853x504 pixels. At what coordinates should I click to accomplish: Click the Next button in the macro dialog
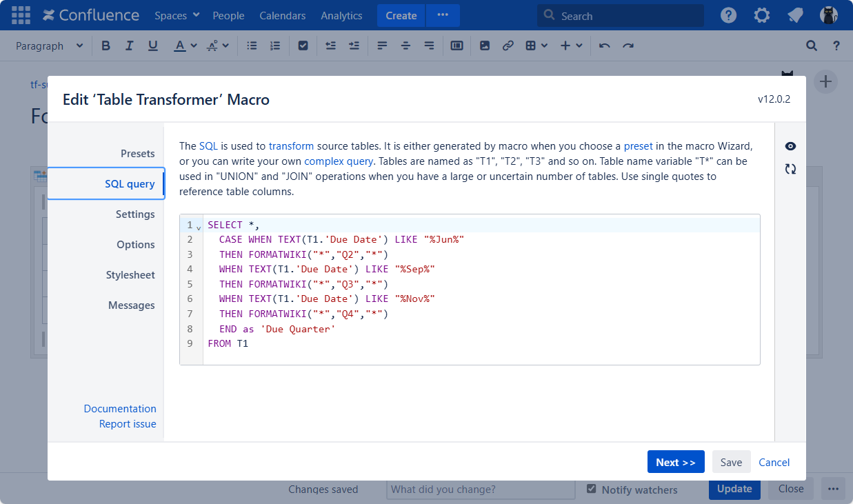pyautogui.click(x=676, y=461)
